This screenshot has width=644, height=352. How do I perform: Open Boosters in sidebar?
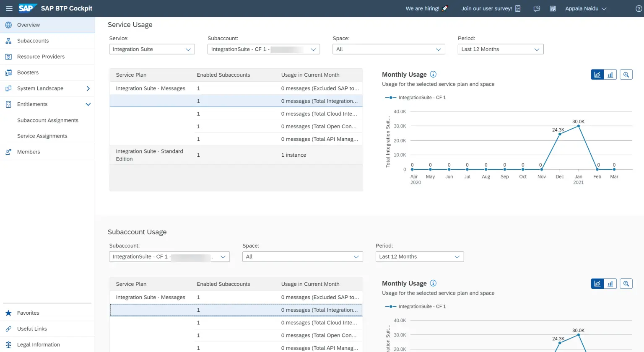coord(47,72)
